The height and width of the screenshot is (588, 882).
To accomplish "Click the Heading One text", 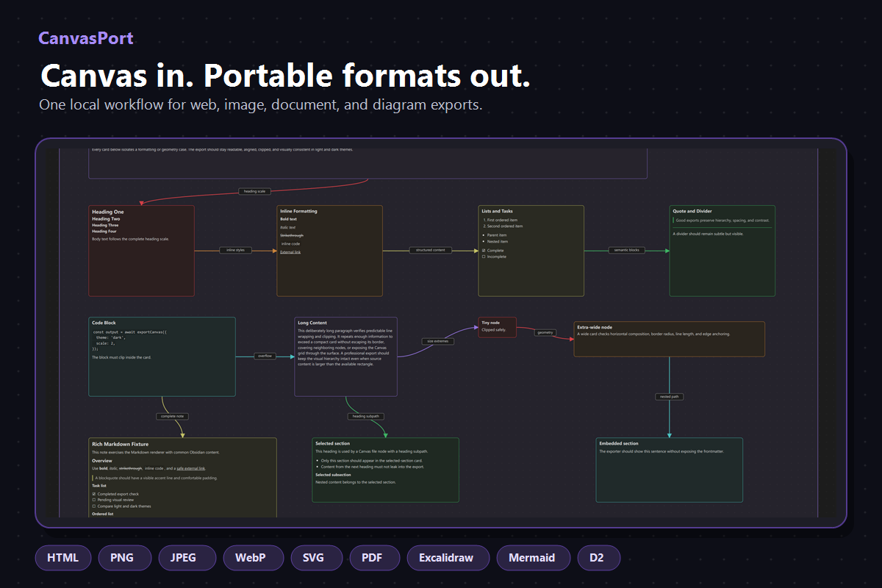I will point(108,212).
